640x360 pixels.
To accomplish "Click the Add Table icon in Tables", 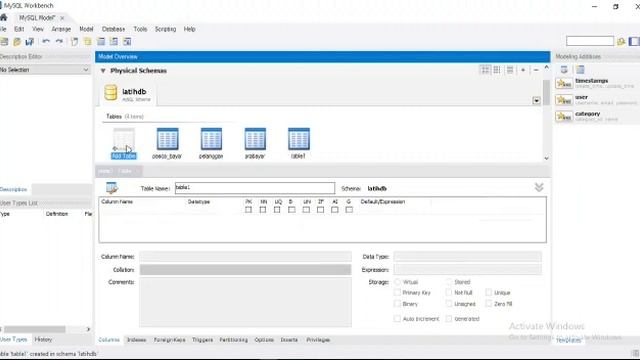I will click(124, 143).
